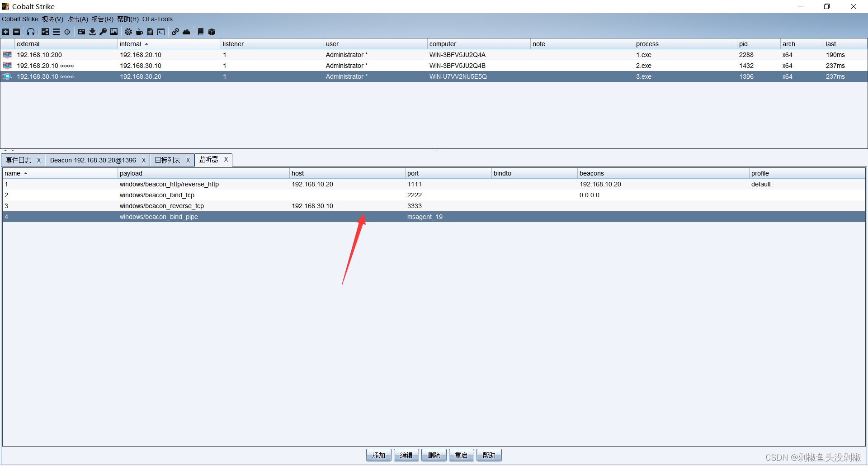Switch to the Beacon 192.168.30.20@1396 tab
Image resolution: width=868 pixels, height=466 pixels.
click(x=93, y=160)
